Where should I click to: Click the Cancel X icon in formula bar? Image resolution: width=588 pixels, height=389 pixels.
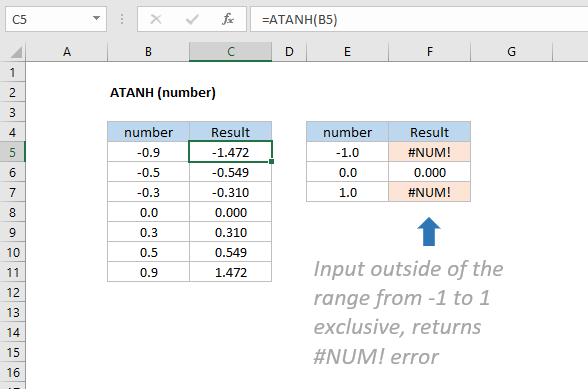tap(156, 19)
